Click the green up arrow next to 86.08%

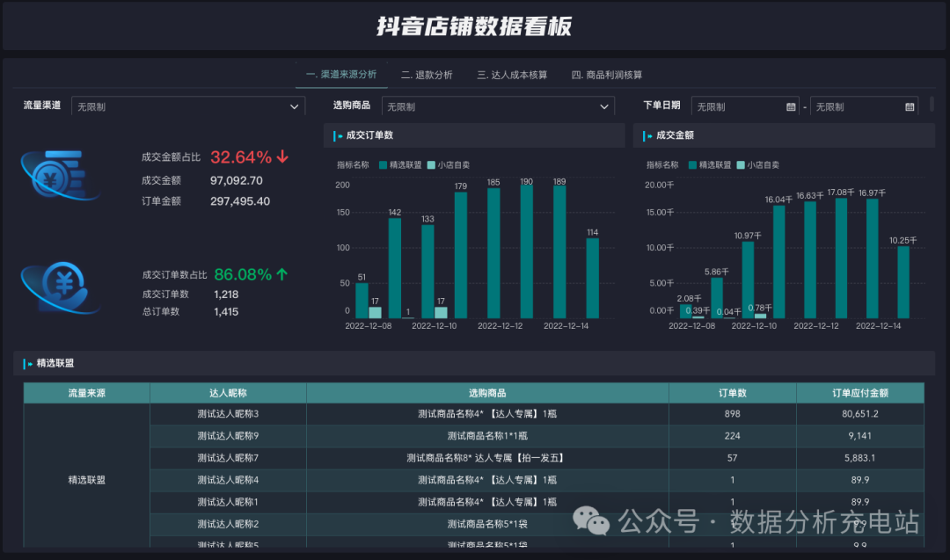pyautogui.click(x=281, y=274)
